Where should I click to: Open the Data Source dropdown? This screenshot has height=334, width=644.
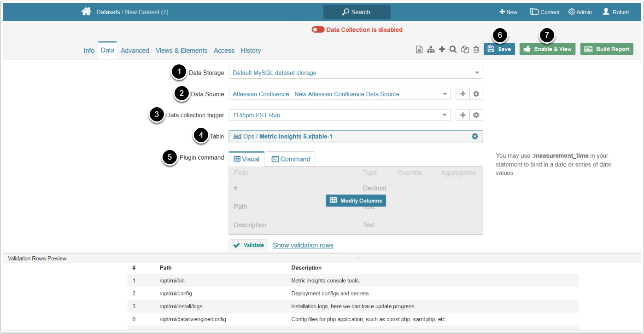340,94
